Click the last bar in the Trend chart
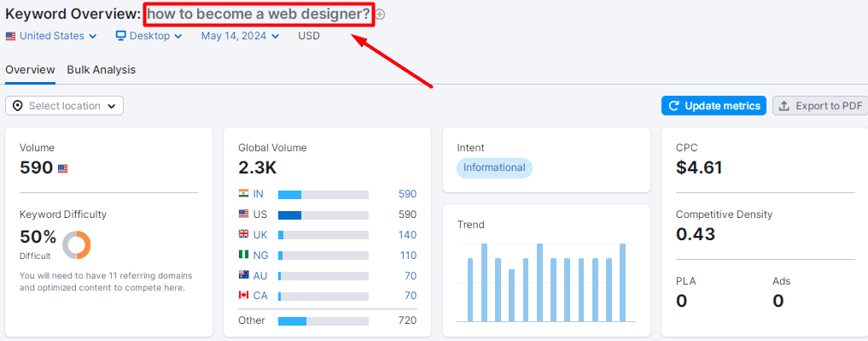Screen dimensions: 868x341 pos(623,282)
